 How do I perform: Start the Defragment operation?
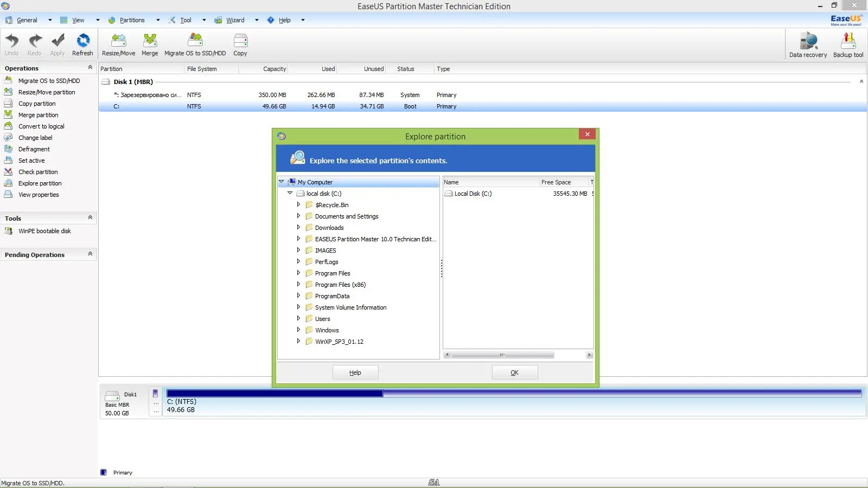tap(34, 149)
